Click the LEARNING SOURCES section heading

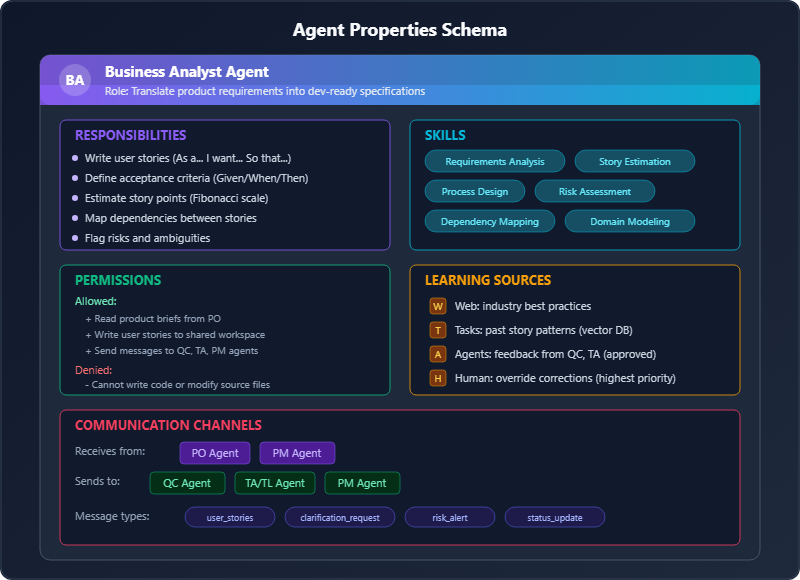pos(488,280)
